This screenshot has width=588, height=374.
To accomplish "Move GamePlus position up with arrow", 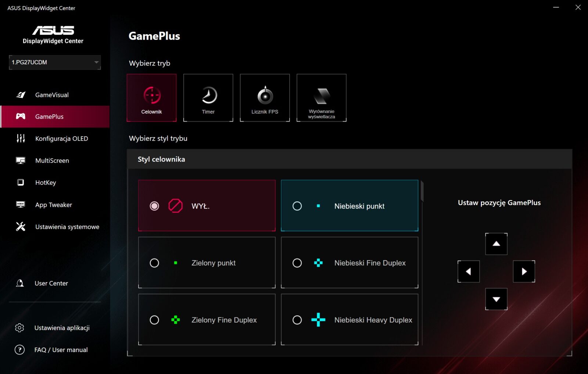I will (x=496, y=244).
